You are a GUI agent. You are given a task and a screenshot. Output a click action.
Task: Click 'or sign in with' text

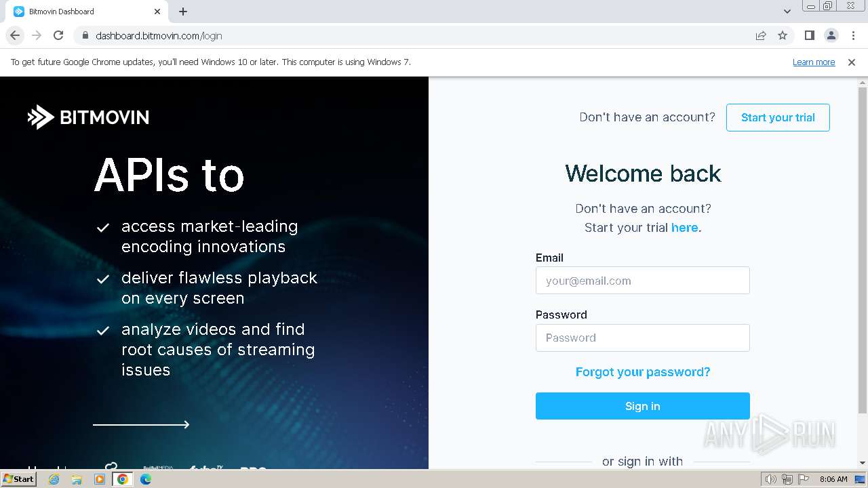pyautogui.click(x=642, y=462)
